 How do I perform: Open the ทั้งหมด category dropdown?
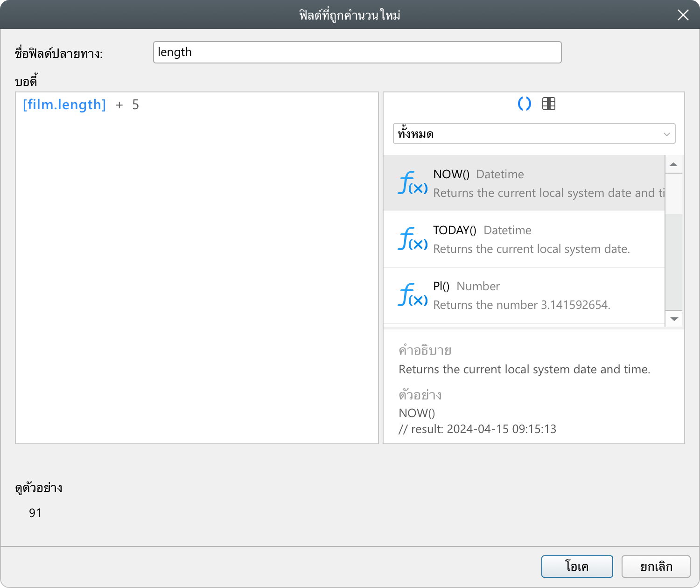tap(527, 134)
